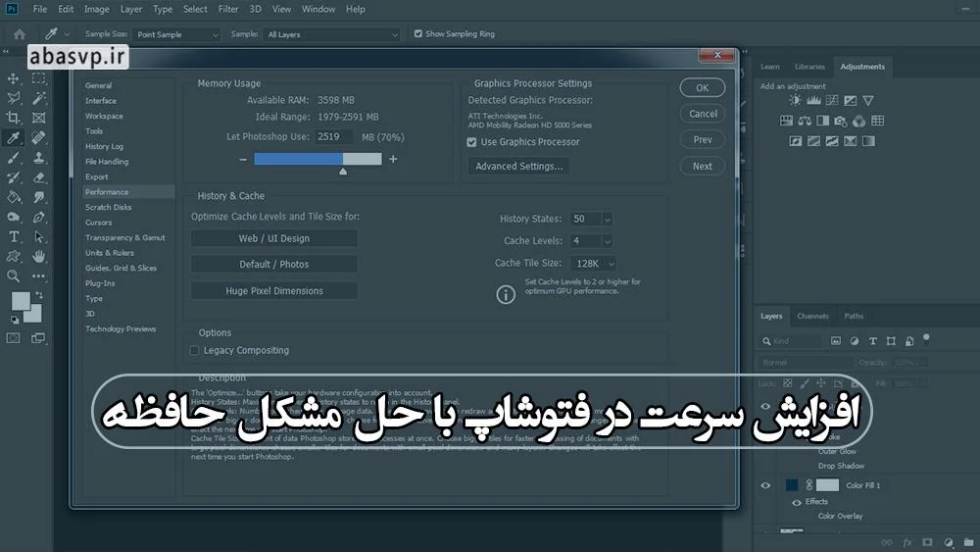Add a Photo Filter camera adjustment
This screenshot has height=552, width=980.
pos(841,121)
